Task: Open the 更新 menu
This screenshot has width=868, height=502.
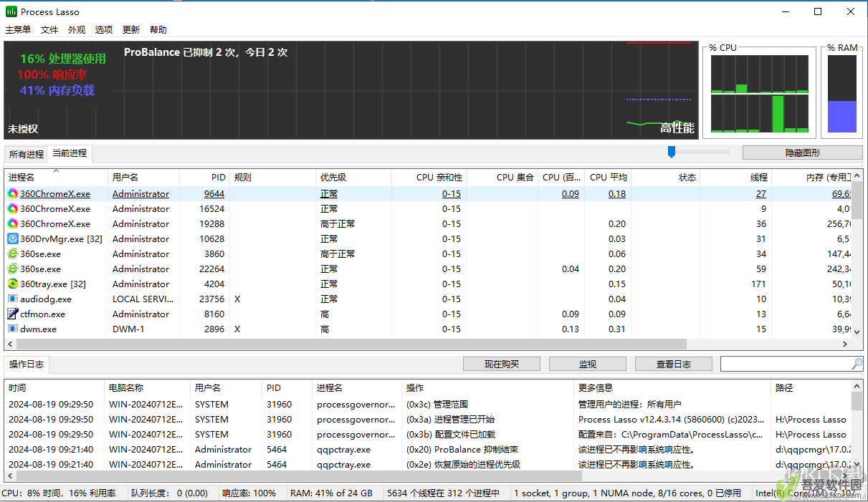Action: coord(131,29)
